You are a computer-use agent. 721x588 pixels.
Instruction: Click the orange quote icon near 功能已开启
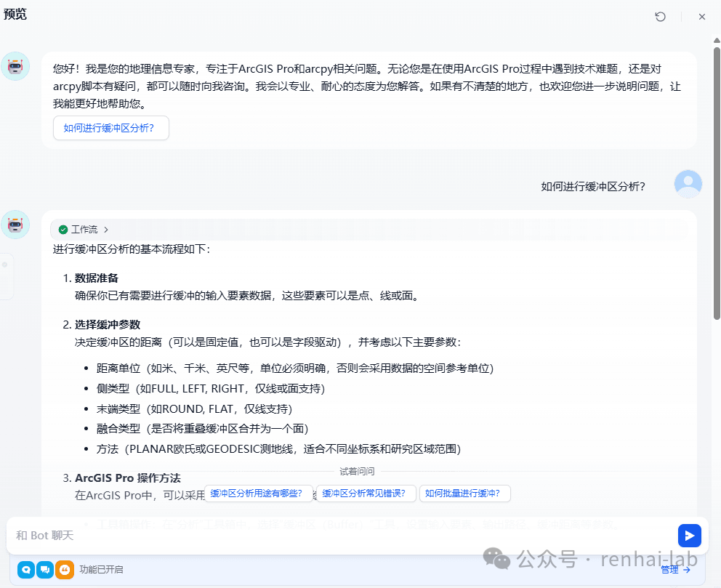point(65,570)
